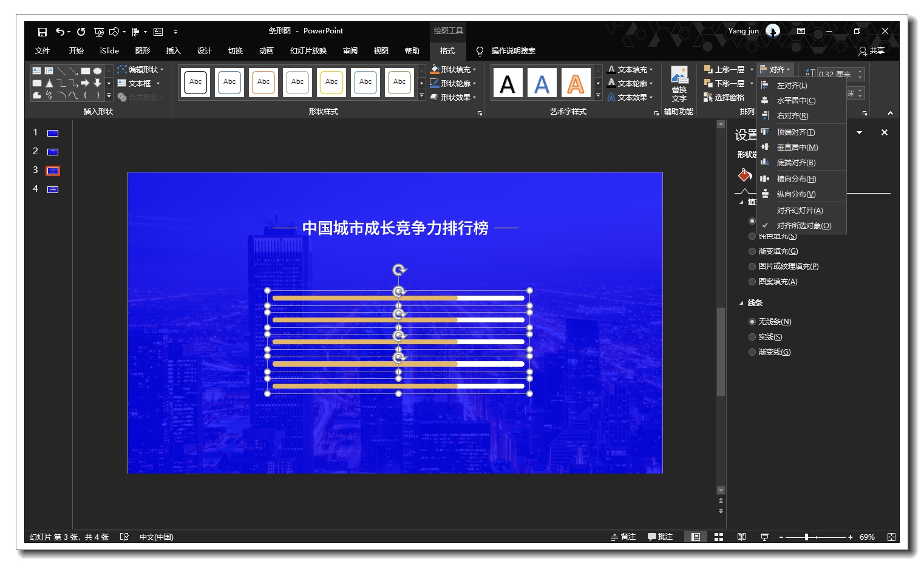Undo the last action
Viewport: 924px width, 564px height.
click(x=60, y=32)
